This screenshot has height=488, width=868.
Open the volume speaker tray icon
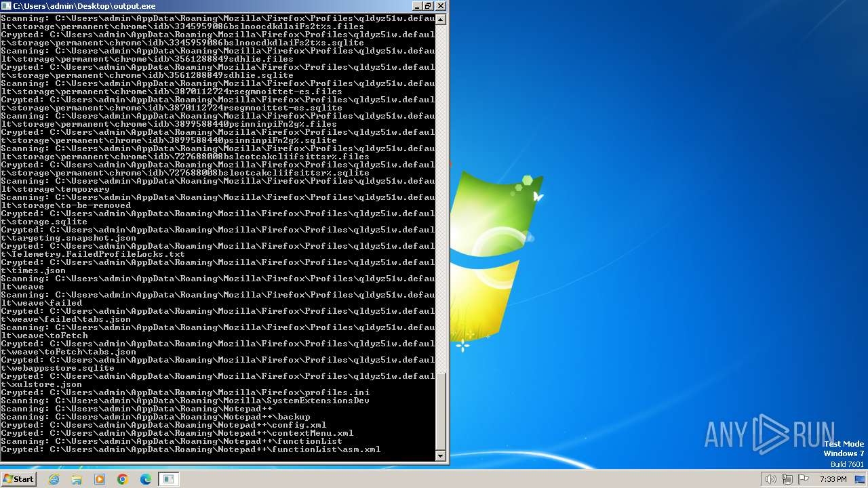pos(770,479)
